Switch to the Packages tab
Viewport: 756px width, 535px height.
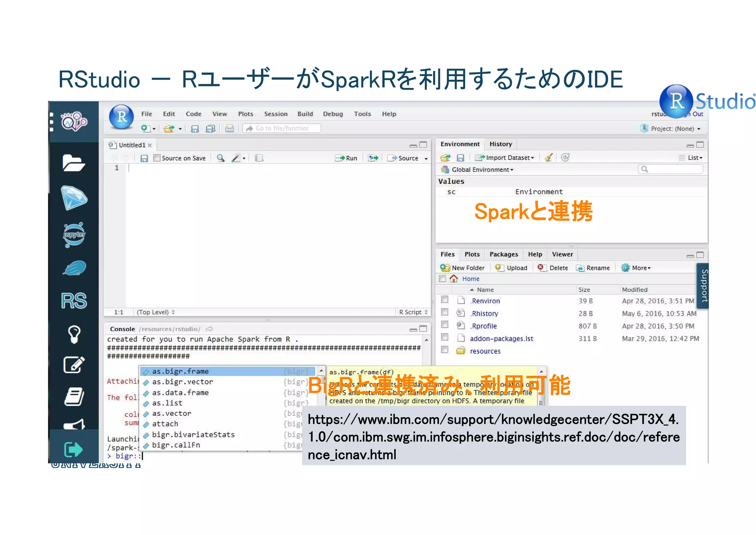coord(504,254)
